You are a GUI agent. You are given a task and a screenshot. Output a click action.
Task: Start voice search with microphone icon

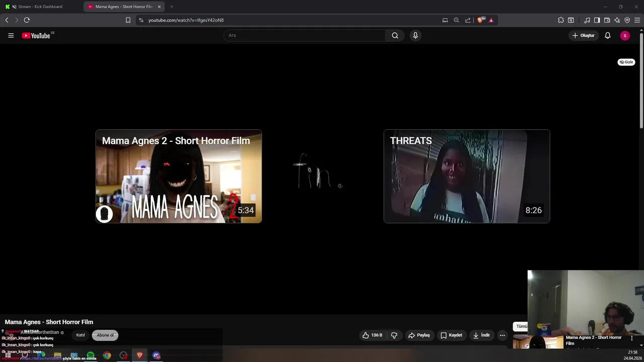415,35
